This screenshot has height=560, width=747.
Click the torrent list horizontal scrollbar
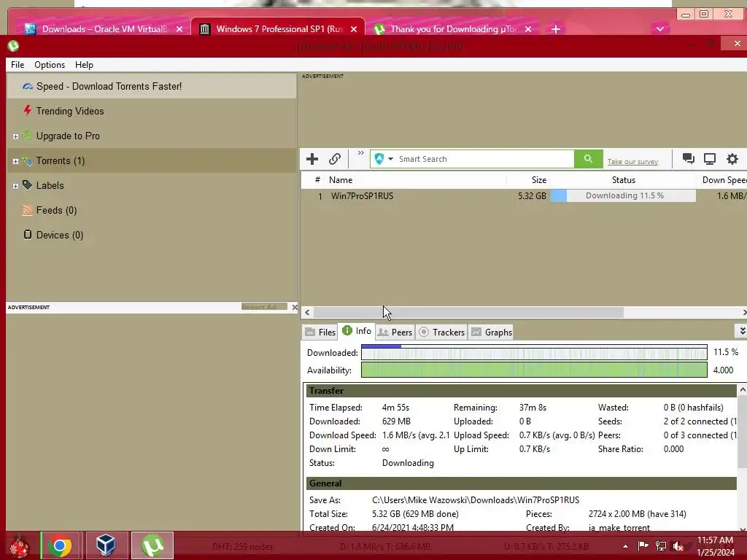tap(468, 312)
